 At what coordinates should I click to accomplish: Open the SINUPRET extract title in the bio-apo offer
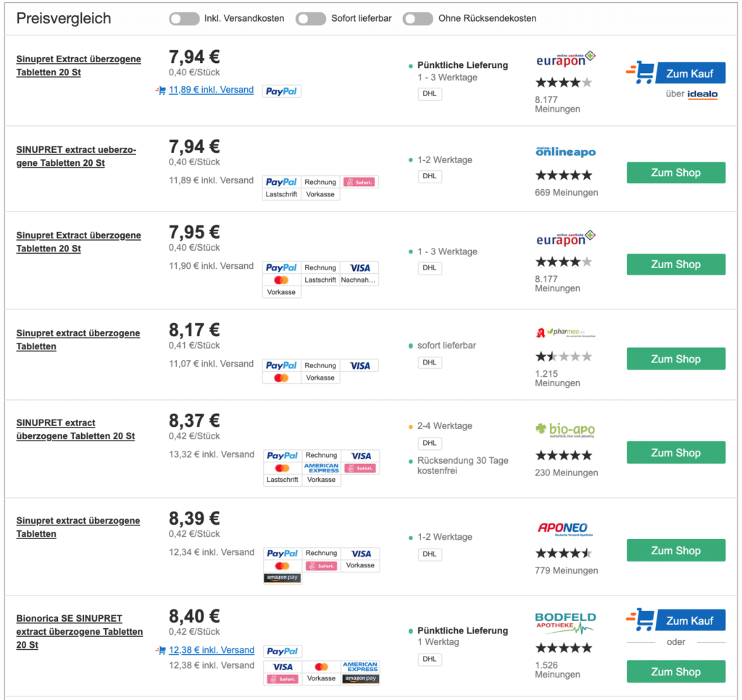[x=75, y=429]
